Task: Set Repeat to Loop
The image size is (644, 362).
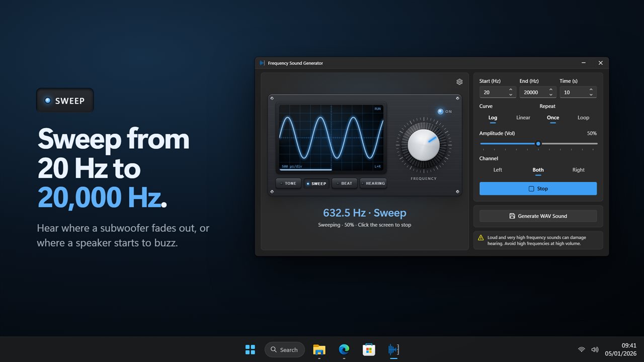Action: point(583,118)
